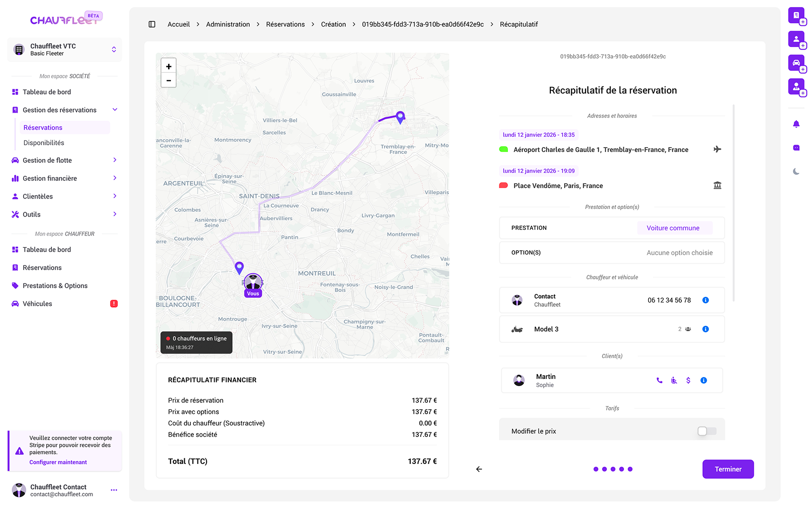The width and height of the screenshot is (812, 509).
Task: Enable the Modifier le prix switch
Action: 706,431
